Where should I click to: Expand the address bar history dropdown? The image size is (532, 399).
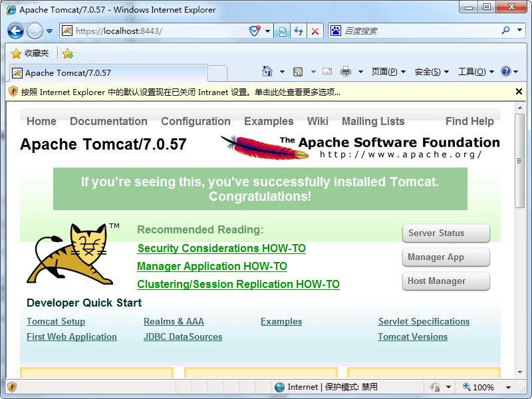click(x=268, y=31)
